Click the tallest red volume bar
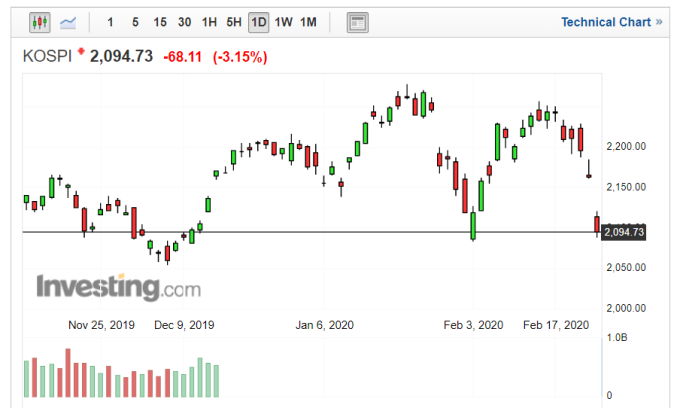 (68, 373)
